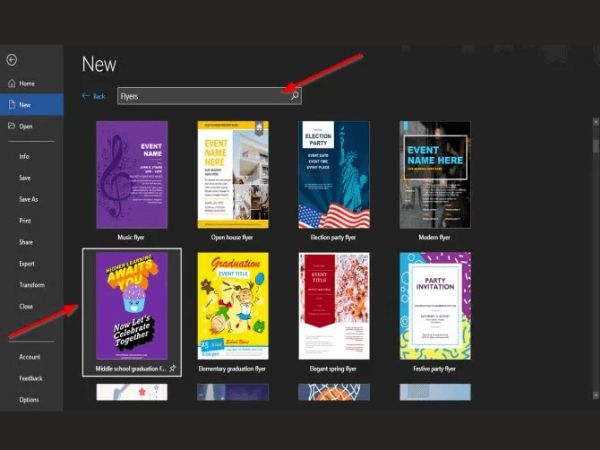
Task: Select the Modern flyer template
Action: [435, 175]
